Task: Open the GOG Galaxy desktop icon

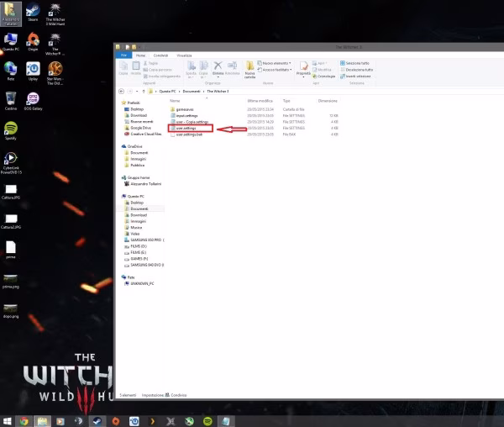Action: coord(33,101)
